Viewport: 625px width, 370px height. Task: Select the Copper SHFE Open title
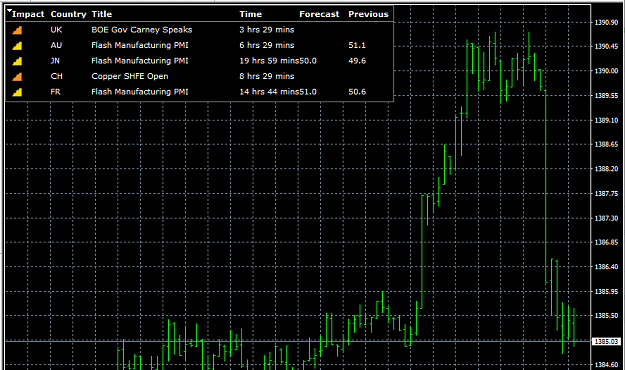point(130,77)
